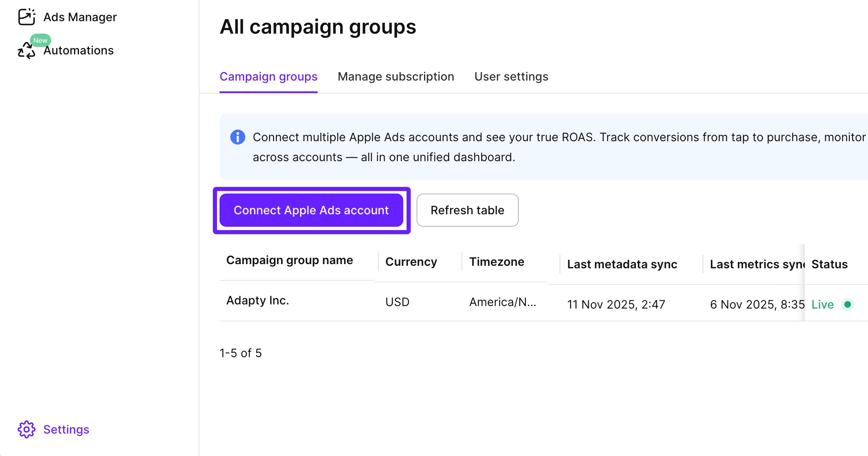This screenshot has width=868, height=456.
Task: Click the Settings gear icon
Action: pyautogui.click(x=27, y=429)
